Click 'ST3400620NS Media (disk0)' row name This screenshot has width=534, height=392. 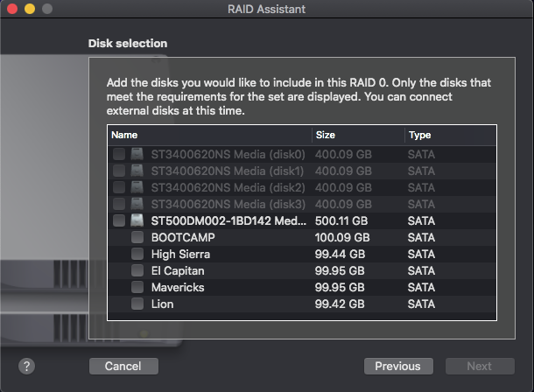(x=228, y=155)
